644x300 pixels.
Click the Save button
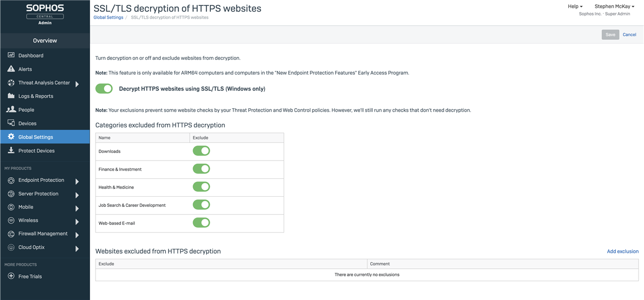610,35
